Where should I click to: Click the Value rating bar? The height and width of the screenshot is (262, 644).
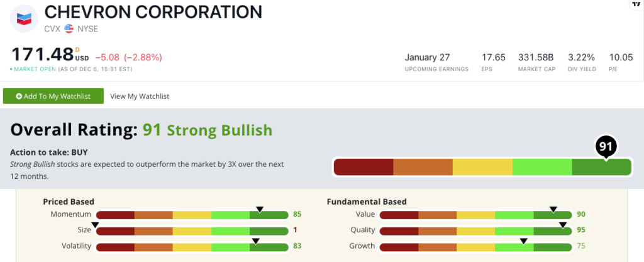[475, 215]
